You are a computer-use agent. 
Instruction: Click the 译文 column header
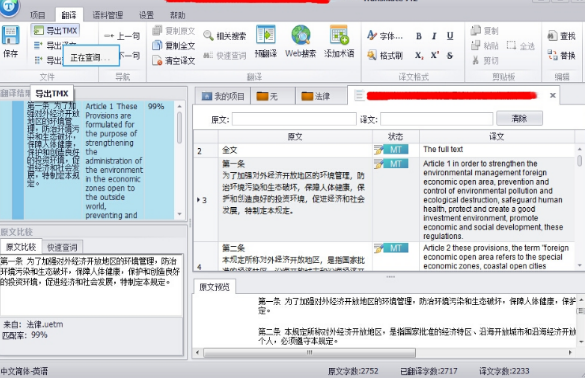tap(497, 137)
